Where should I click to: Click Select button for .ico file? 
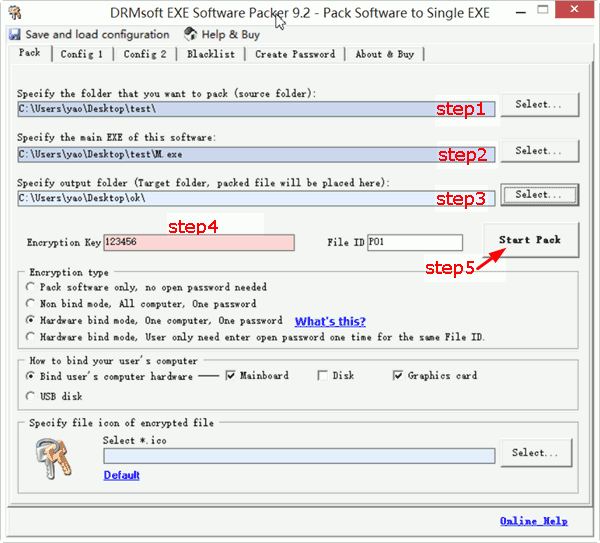(536, 453)
